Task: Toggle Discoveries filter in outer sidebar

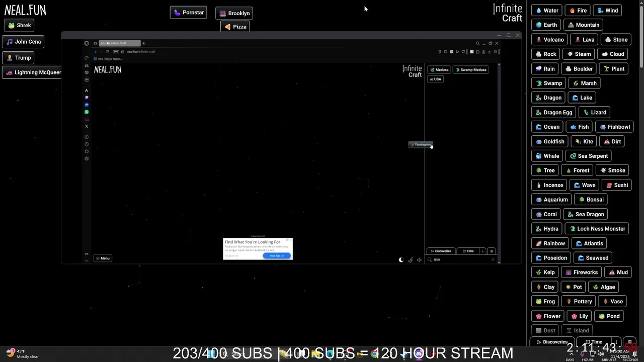Action: click(552, 342)
